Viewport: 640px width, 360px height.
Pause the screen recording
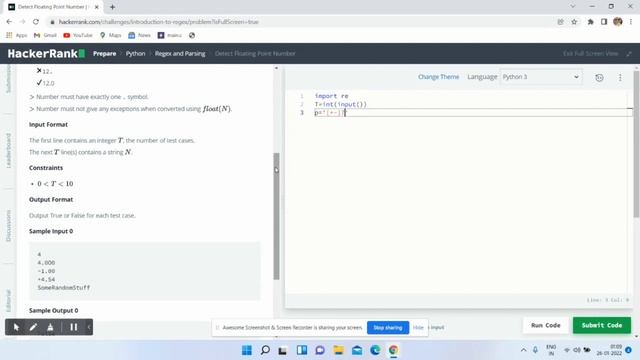point(73,327)
